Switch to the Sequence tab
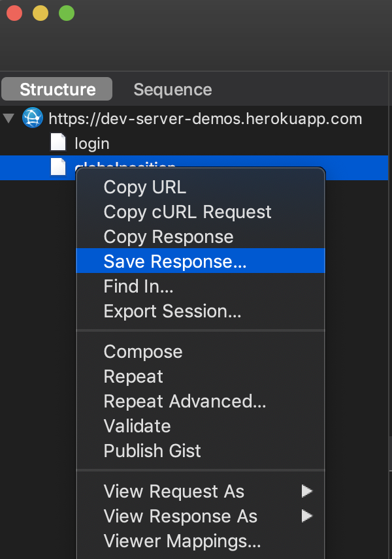The height and width of the screenshot is (559, 392). pos(172,89)
